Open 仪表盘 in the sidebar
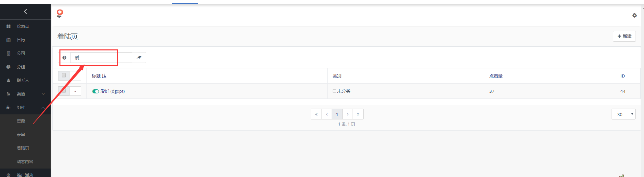Screen dimensions: 644x177 coord(23,26)
